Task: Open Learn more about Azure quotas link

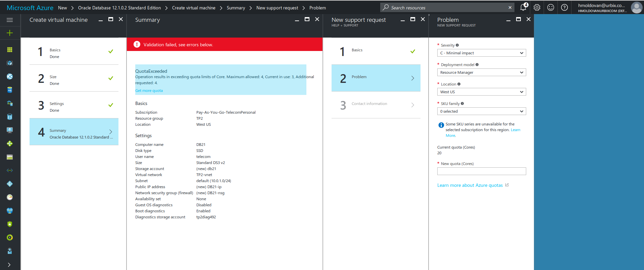Action: coord(470,185)
